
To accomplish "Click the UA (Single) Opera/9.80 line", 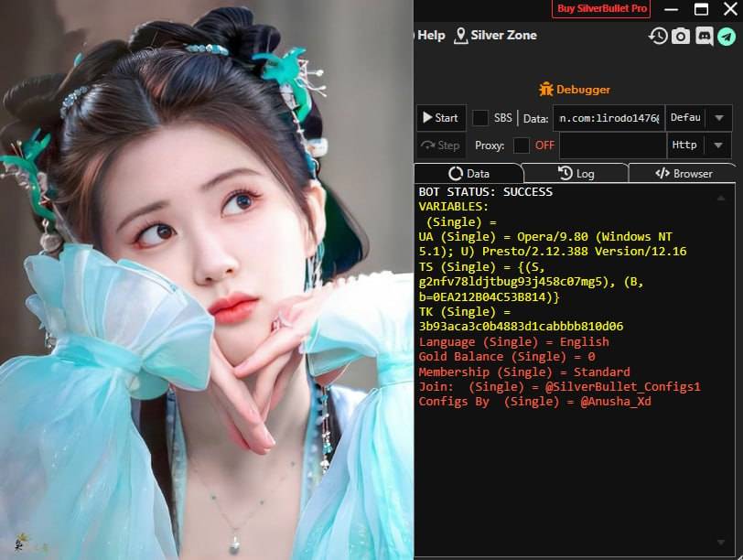I will tap(552, 244).
